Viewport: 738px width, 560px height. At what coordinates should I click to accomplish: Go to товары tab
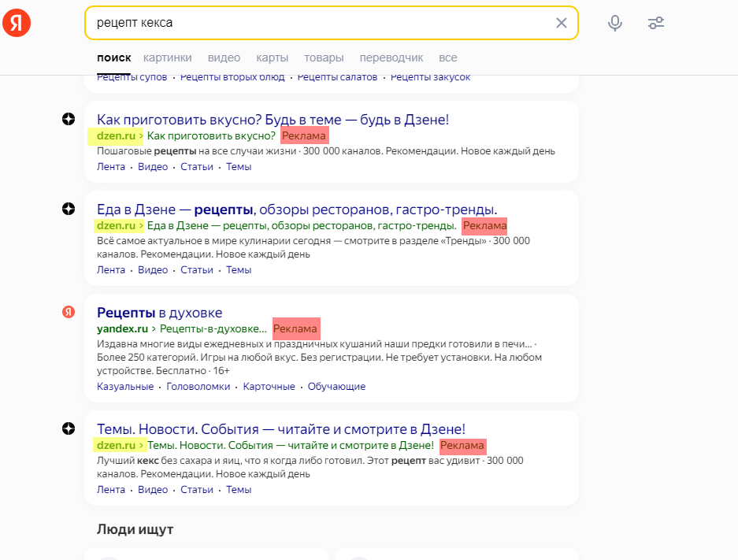tap(324, 57)
